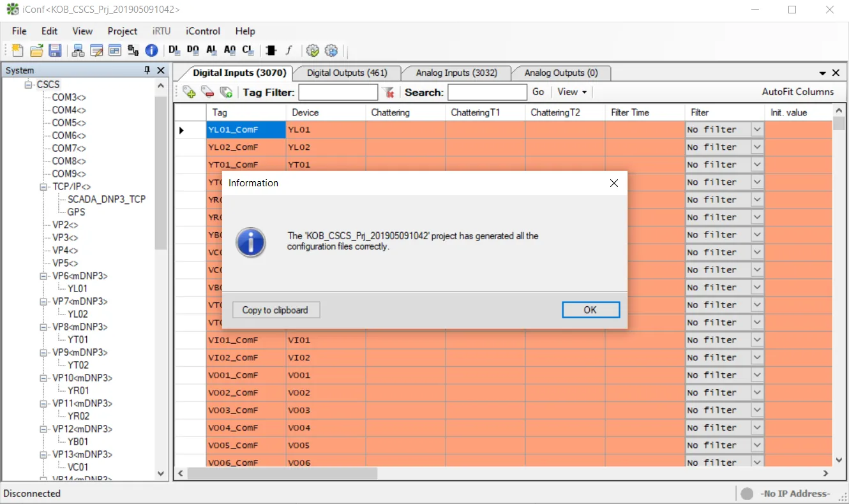Screen dimensions: 849x504
Task: Clear tag filter with the funnel icon
Action: point(388,93)
